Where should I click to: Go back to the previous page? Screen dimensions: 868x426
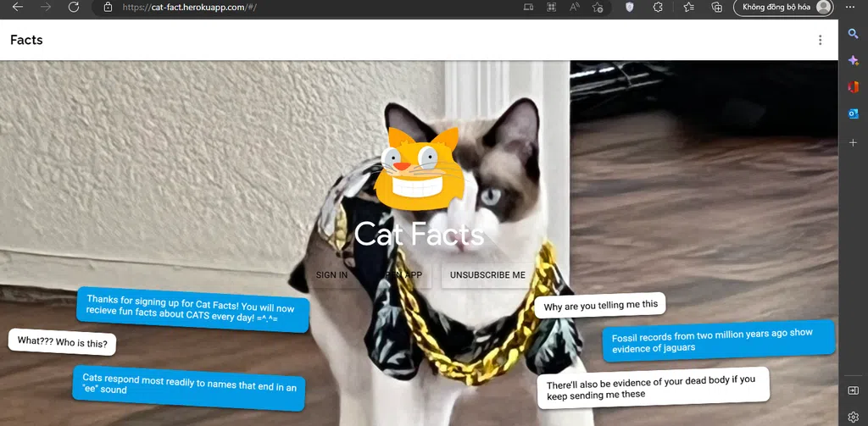tap(18, 7)
